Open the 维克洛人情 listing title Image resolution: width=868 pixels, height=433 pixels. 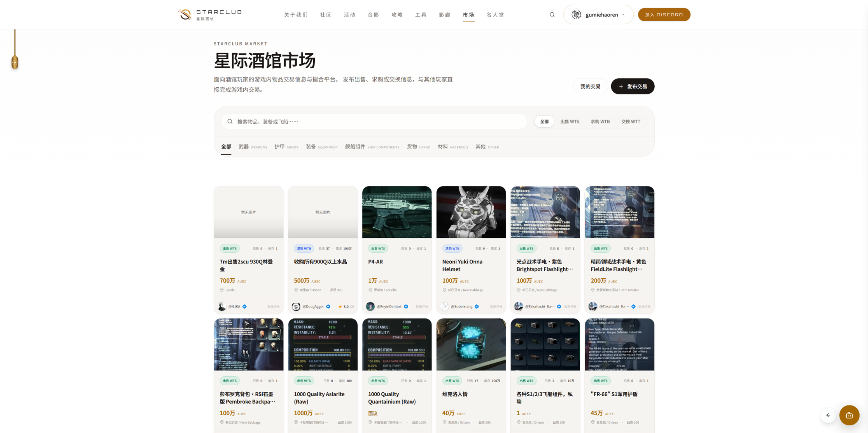(455, 394)
